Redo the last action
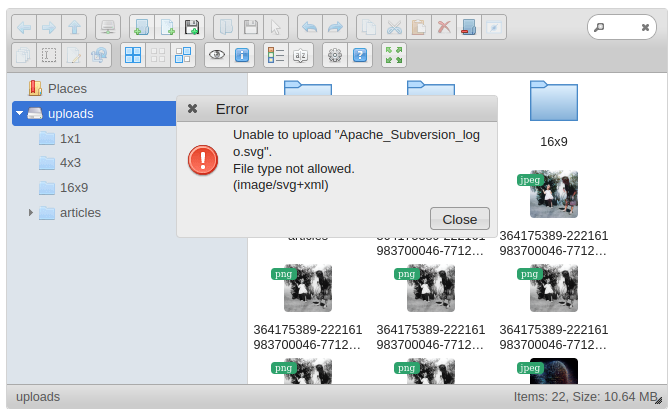 tap(335, 27)
